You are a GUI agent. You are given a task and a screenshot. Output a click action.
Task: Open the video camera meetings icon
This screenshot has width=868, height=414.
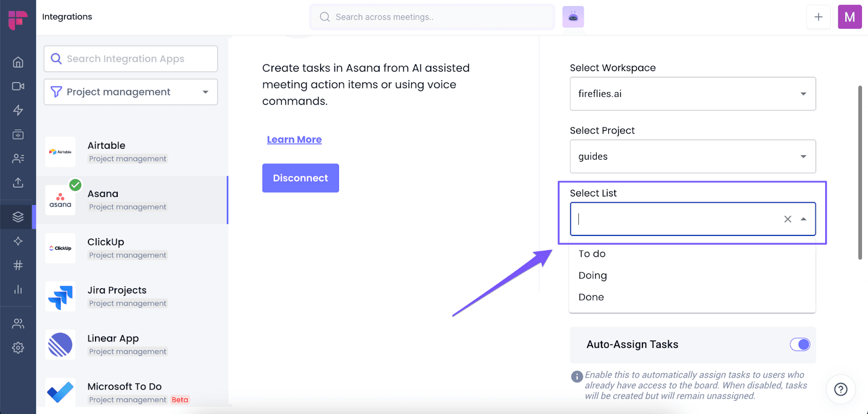(x=18, y=86)
